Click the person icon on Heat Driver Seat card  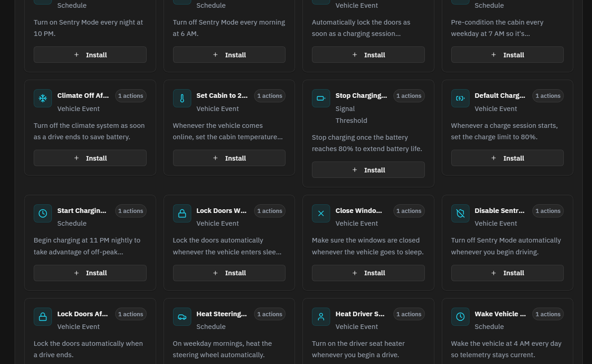[321, 317]
